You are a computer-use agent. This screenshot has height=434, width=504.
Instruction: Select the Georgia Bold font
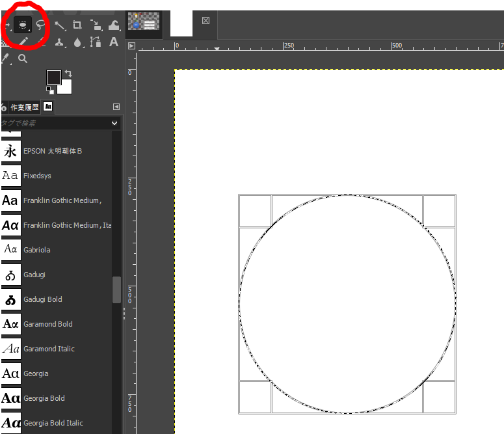click(43, 398)
